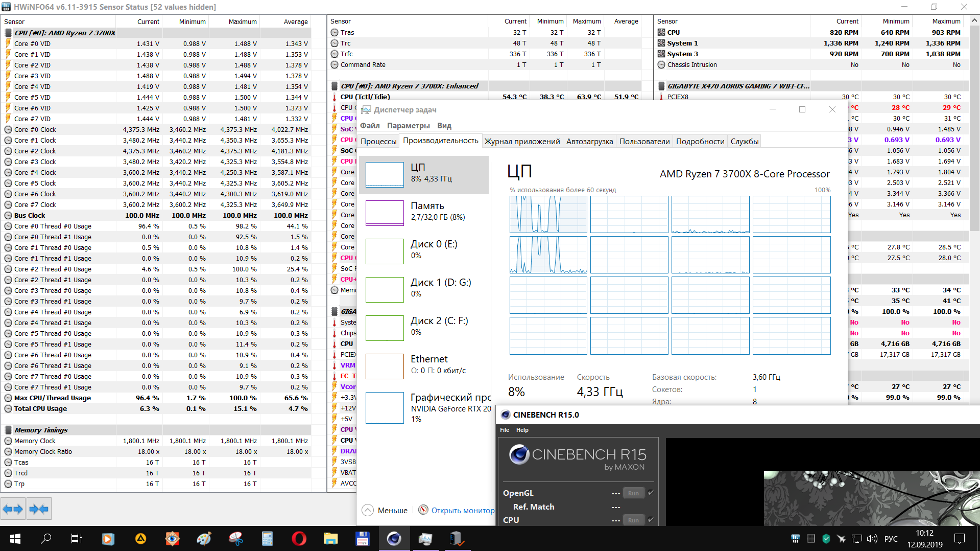Image resolution: width=980 pixels, height=551 pixels.
Task: Open the image viewer eye icon on taskbar
Action: pos(172,538)
